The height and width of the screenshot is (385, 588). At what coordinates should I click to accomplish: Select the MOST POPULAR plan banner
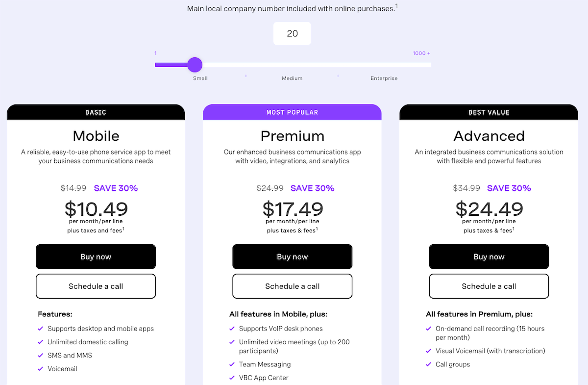point(292,112)
